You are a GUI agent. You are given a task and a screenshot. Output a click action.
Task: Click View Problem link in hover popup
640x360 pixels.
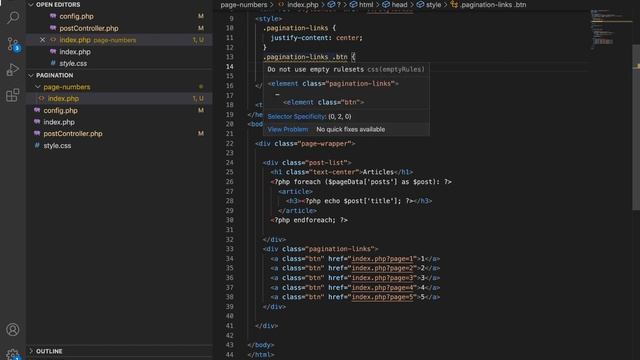[x=288, y=129]
